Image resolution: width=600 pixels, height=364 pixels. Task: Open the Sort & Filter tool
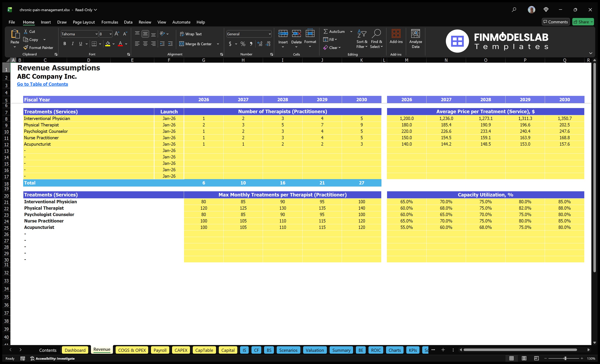pyautogui.click(x=362, y=39)
